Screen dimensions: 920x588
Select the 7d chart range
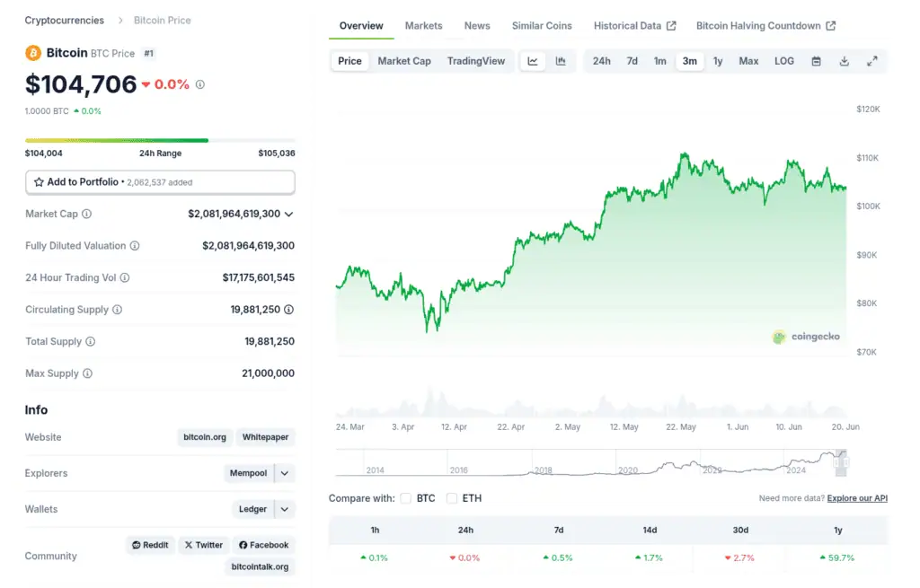point(632,61)
